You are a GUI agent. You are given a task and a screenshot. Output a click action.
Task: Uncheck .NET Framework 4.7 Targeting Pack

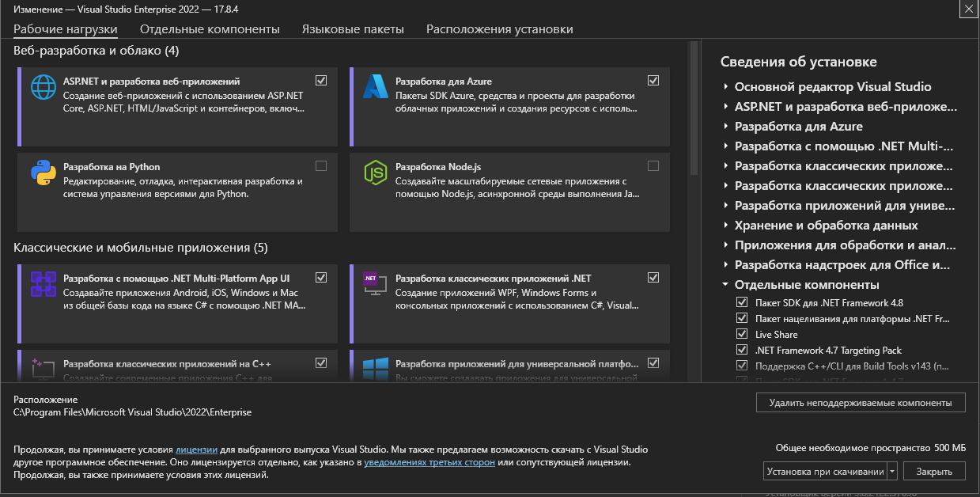(741, 350)
